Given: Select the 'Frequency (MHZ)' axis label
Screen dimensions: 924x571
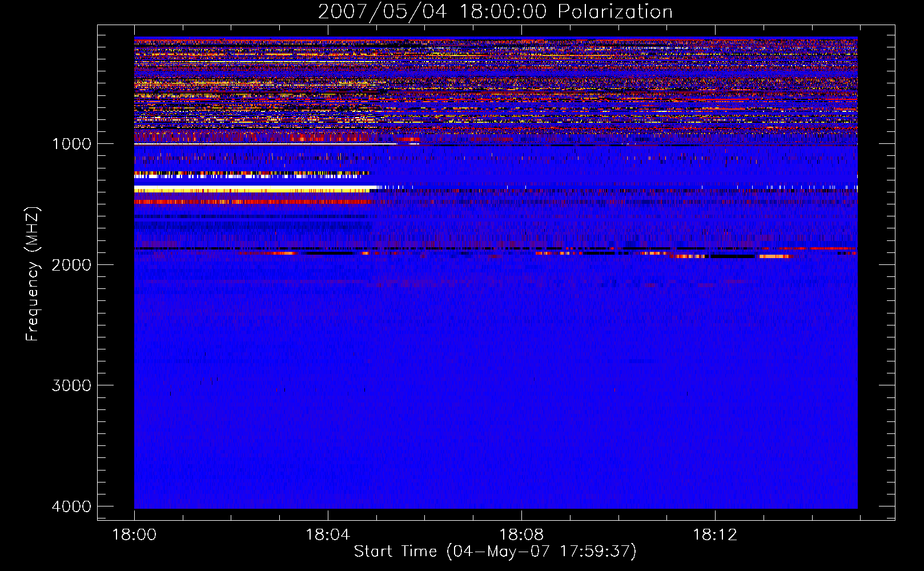Looking at the screenshot, I should tap(33, 274).
